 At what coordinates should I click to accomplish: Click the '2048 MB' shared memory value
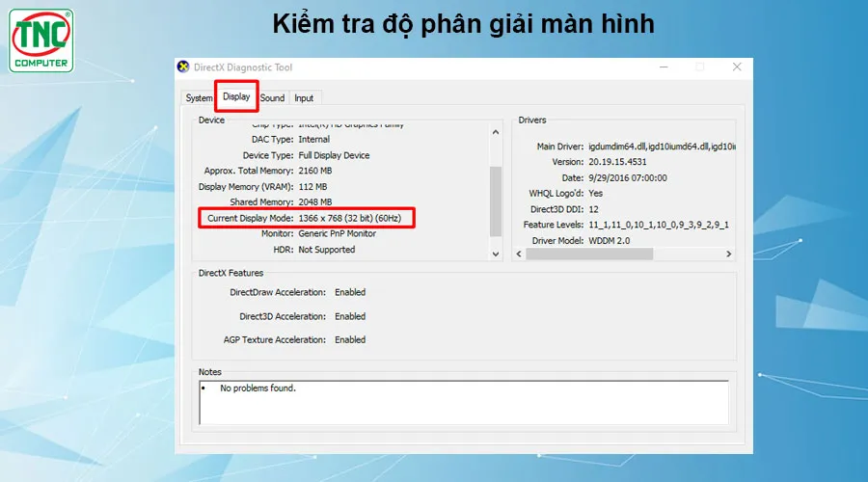[x=315, y=202]
